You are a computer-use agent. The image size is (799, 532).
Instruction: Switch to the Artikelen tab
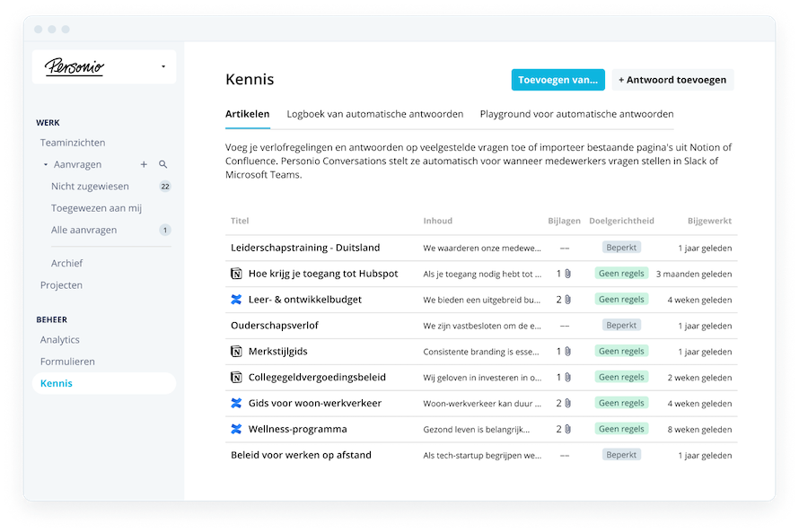point(248,114)
